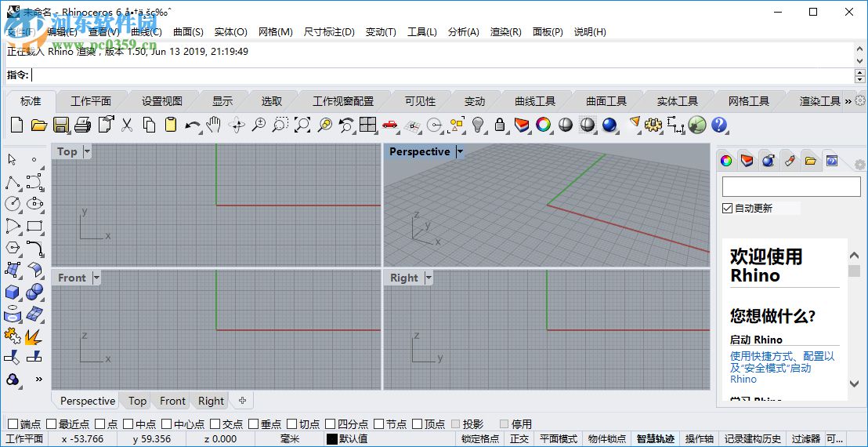The image size is (868, 447).
Task: Save the model with floppy icon
Action: (61, 125)
